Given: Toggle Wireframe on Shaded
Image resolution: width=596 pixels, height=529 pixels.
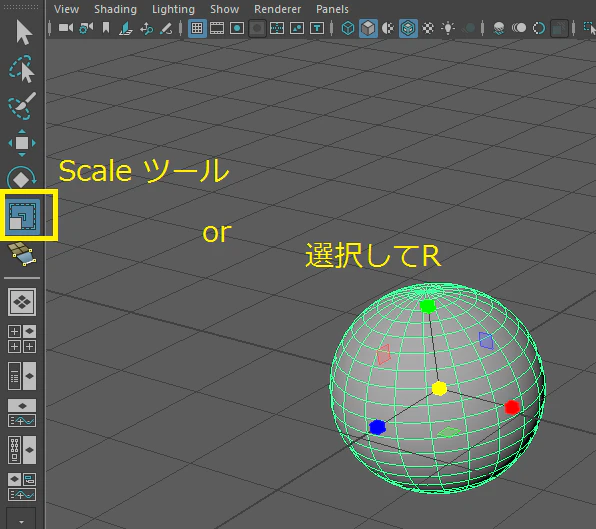Looking at the screenshot, I should 408,28.
